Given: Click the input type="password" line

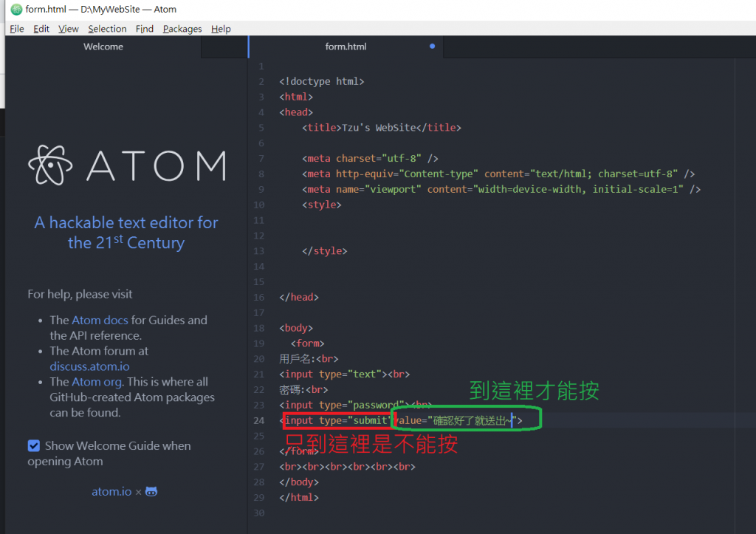Looking at the screenshot, I should pos(355,405).
